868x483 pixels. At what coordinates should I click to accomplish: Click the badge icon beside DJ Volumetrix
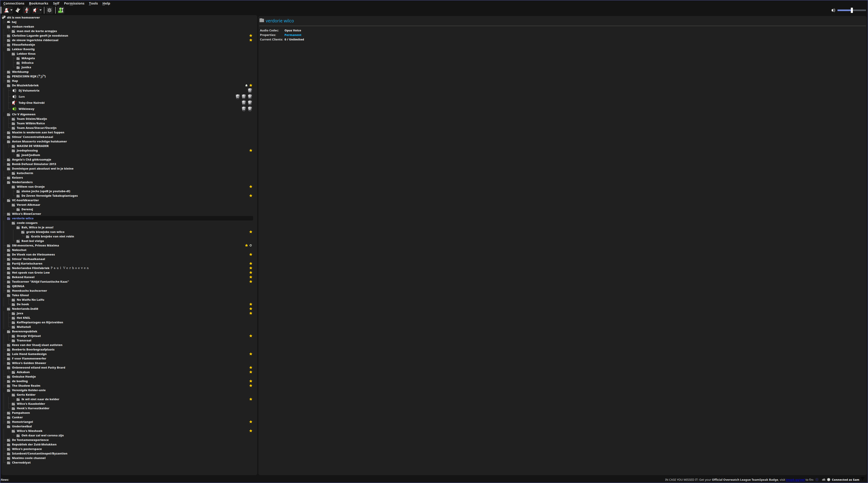click(x=250, y=90)
